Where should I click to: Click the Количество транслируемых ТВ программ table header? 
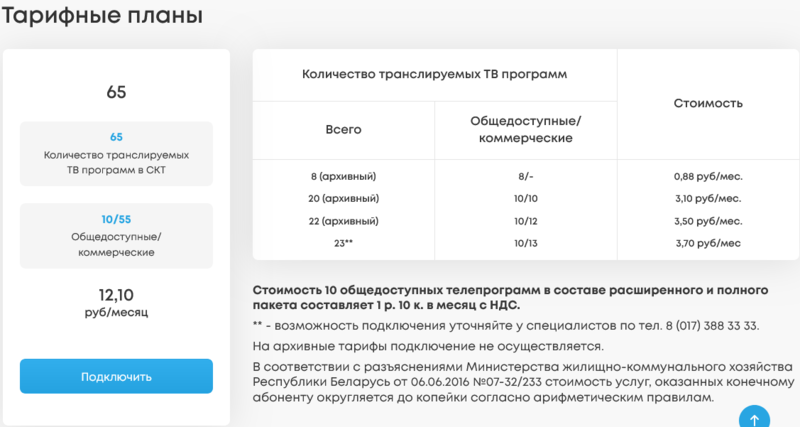(x=433, y=75)
